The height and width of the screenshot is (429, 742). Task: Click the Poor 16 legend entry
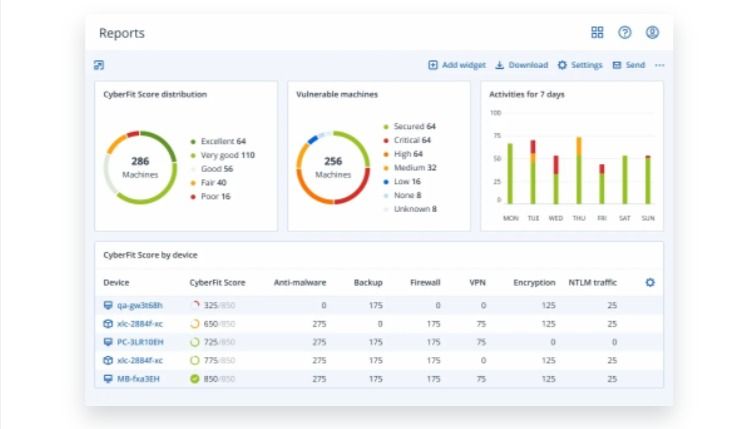pos(210,196)
